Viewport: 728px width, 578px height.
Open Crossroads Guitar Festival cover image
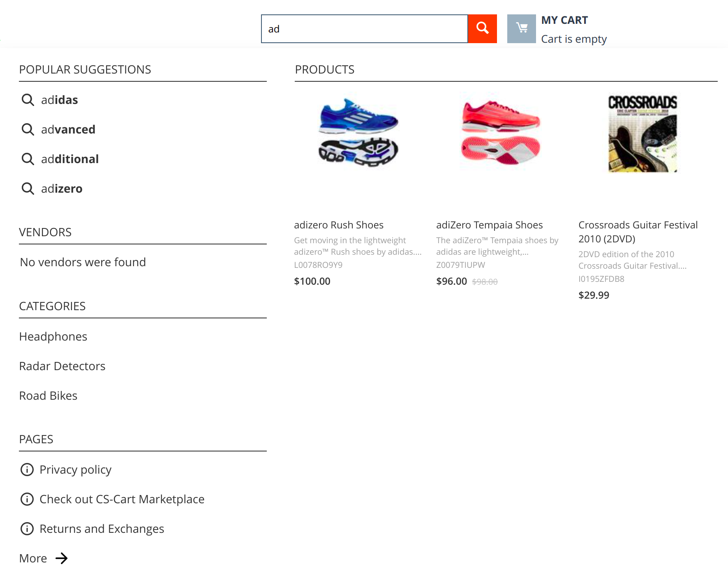pyautogui.click(x=643, y=133)
